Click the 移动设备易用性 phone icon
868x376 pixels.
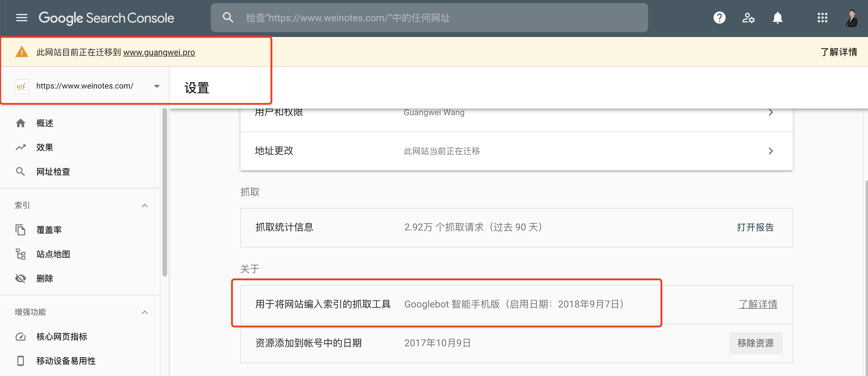tap(21, 361)
